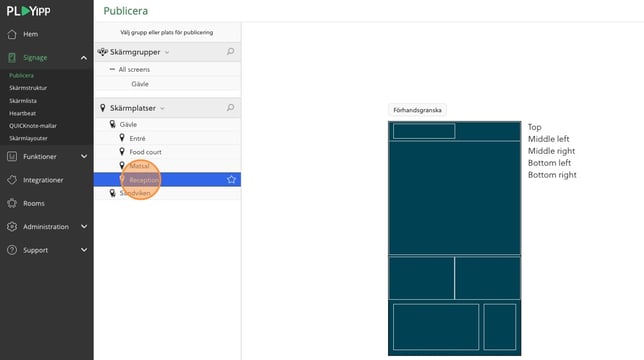Viewport: 644px width, 360px height.
Task: Click the Skärmplatser location pin icon
Action: tap(103, 108)
